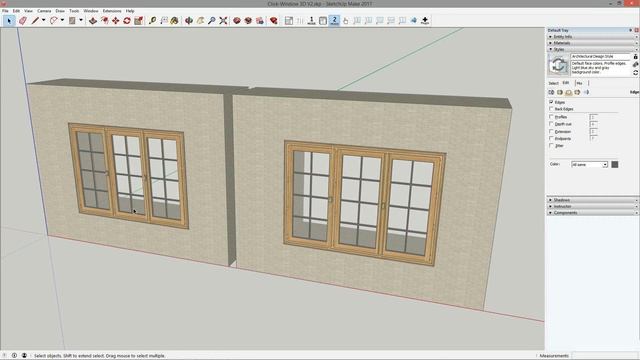Switch to the Mix tab in Styles
Viewport: 640px width, 360px height.
click(580, 83)
